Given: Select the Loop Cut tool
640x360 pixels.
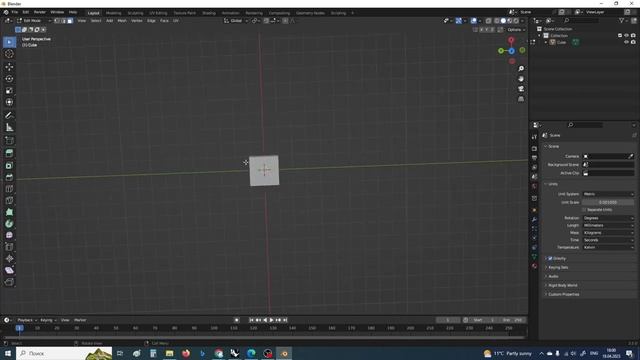Looking at the screenshot, I should [9, 189].
